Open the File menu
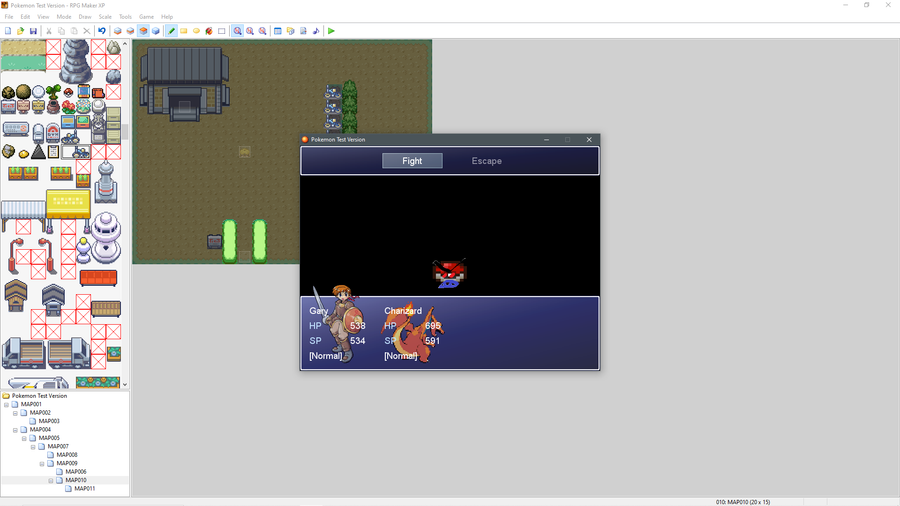The height and width of the screenshot is (506, 900). [x=9, y=17]
